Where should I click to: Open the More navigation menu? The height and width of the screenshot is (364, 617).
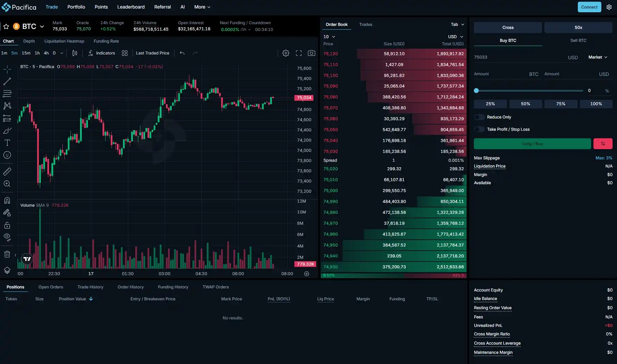tap(202, 7)
